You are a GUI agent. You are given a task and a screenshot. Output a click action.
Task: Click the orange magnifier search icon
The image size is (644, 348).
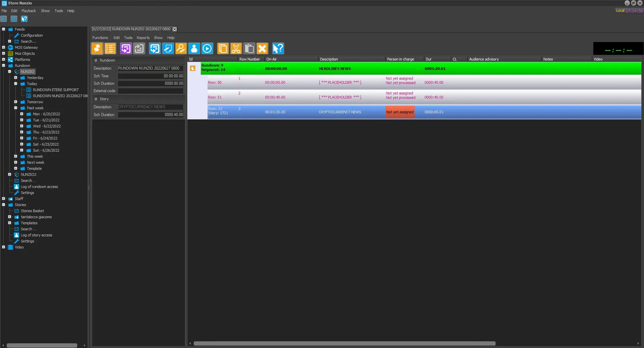[181, 49]
